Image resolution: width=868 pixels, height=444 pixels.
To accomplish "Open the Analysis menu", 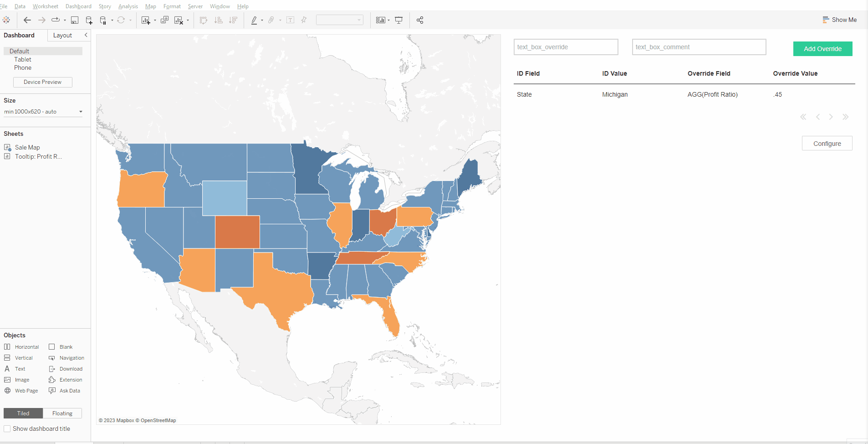I will tap(128, 6).
